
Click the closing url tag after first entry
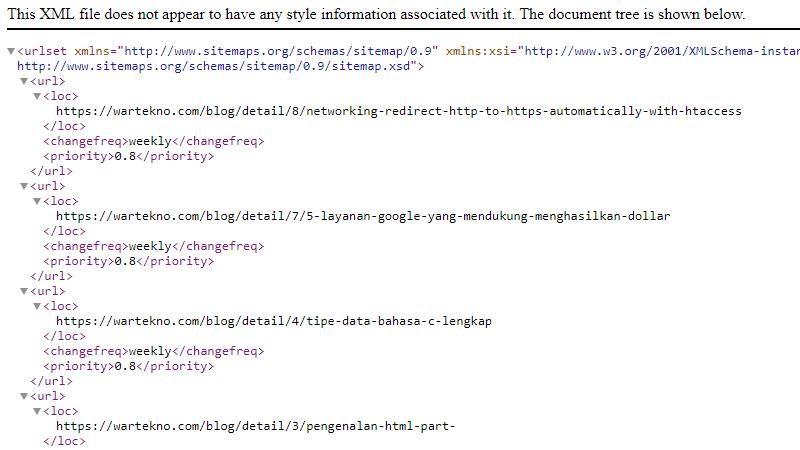[51, 171]
